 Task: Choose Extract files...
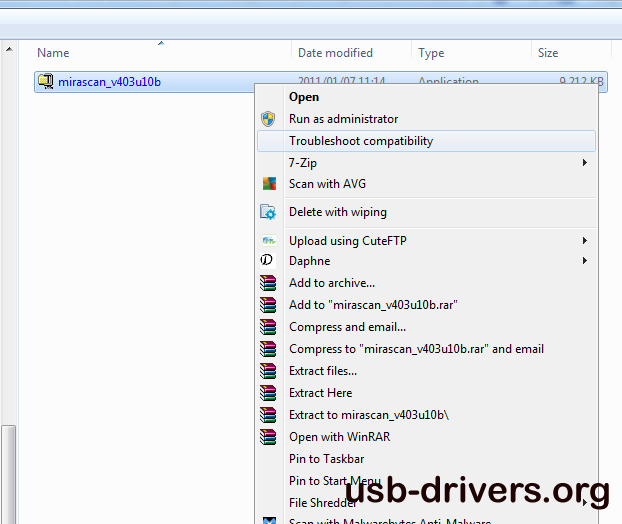click(426, 371)
